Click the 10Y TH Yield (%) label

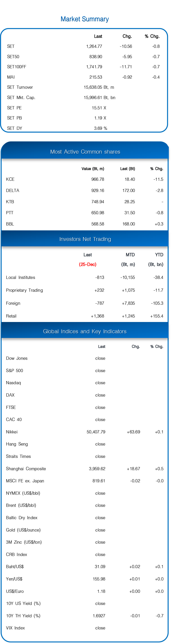point(23,615)
